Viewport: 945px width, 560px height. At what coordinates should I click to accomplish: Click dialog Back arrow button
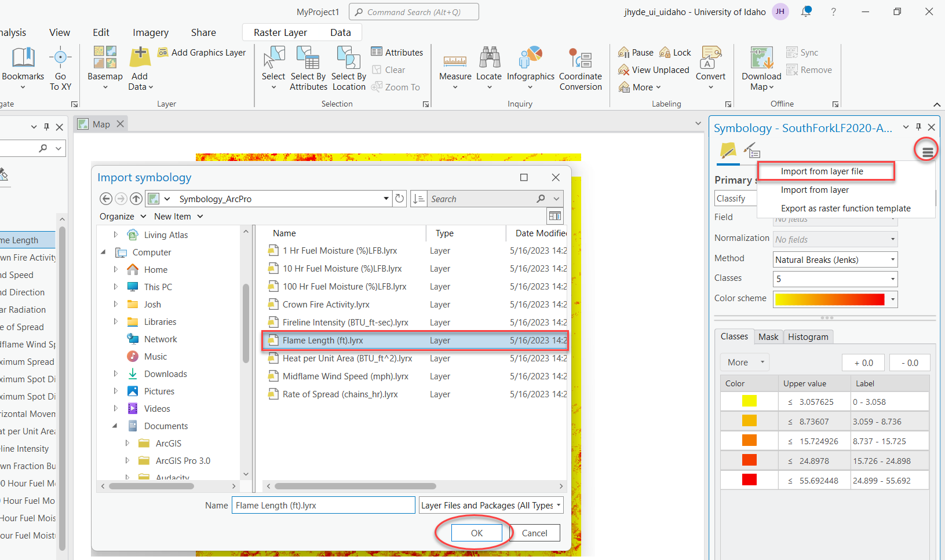[105, 199]
